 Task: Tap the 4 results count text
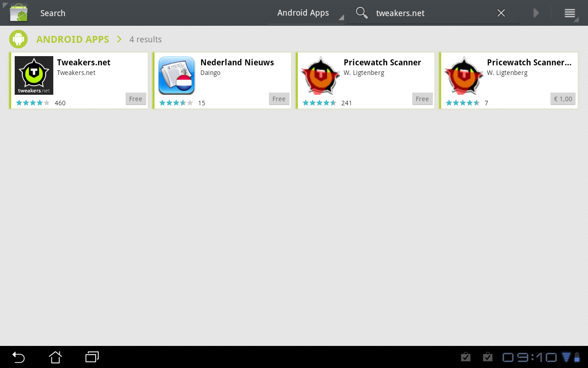pos(146,40)
